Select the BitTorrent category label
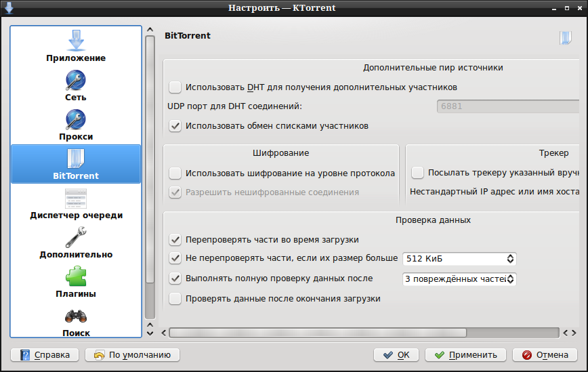The image size is (588, 372). tap(76, 176)
